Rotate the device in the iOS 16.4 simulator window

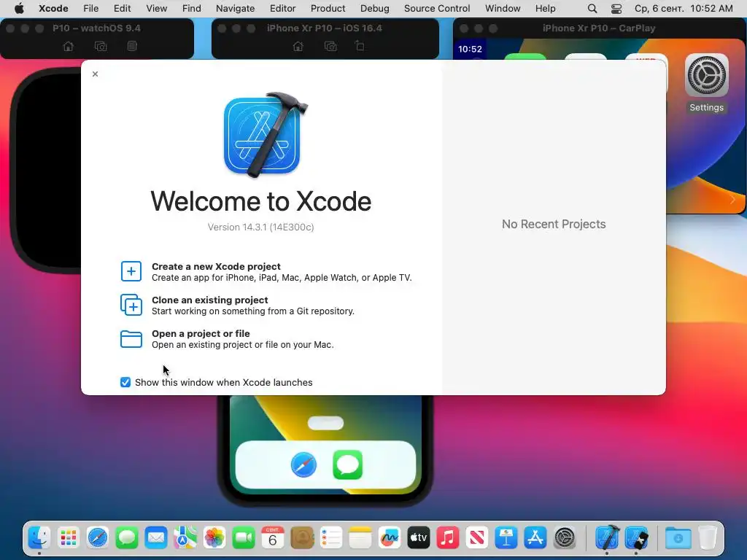[x=360, y=46]
